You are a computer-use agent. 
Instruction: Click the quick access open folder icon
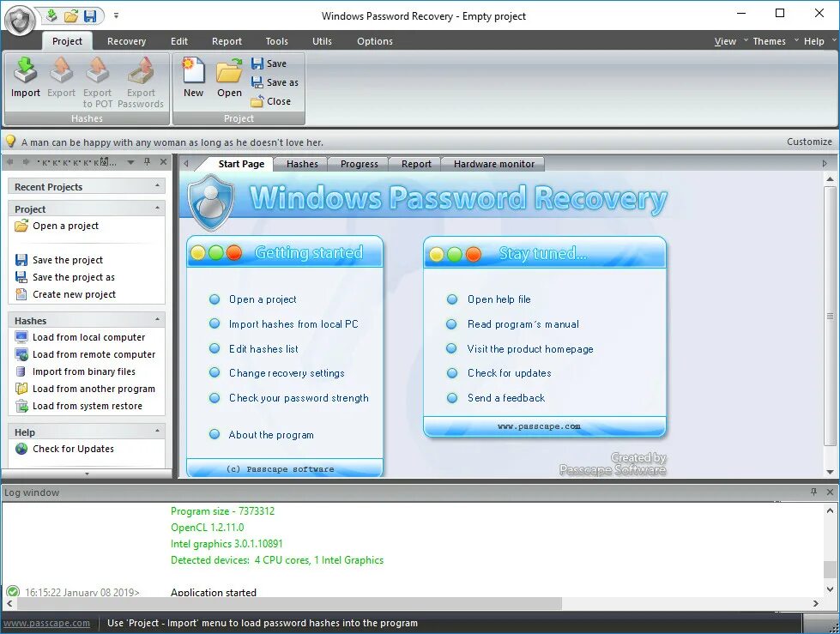70,16
